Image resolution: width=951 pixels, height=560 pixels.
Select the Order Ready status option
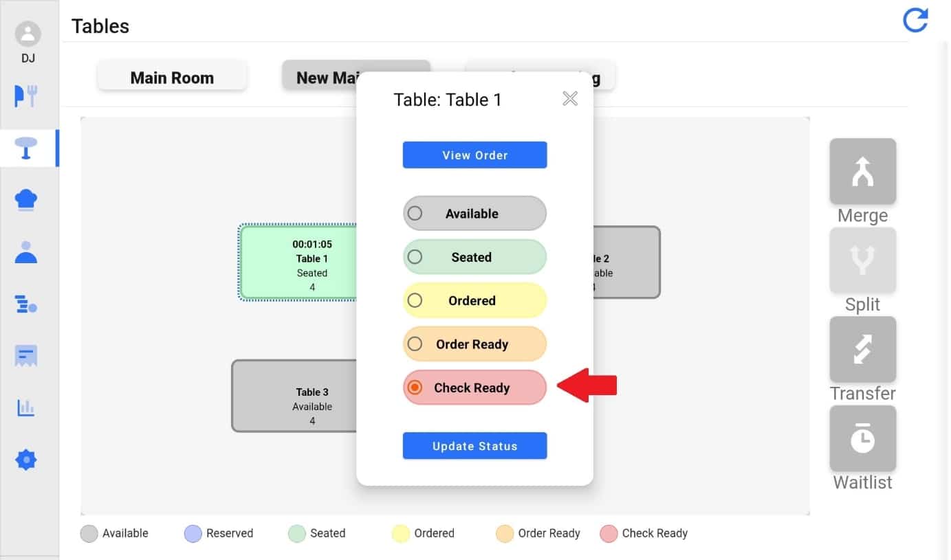point(474,344)
